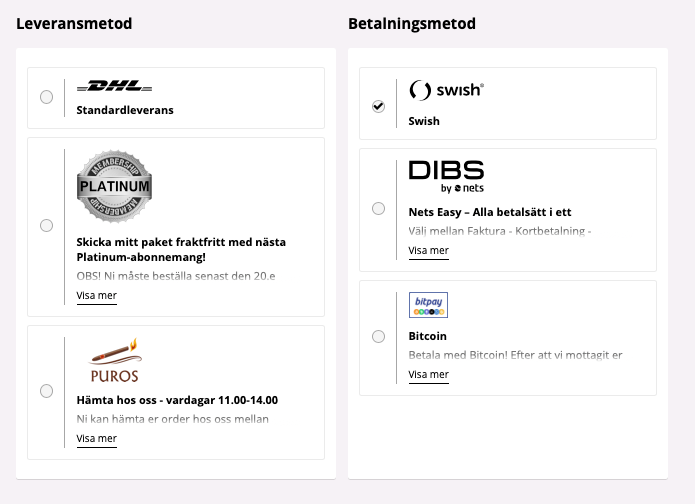Expand Visa mer under Platinum-abonnemang
Screen dimensions: 695x504
point(97,296)
